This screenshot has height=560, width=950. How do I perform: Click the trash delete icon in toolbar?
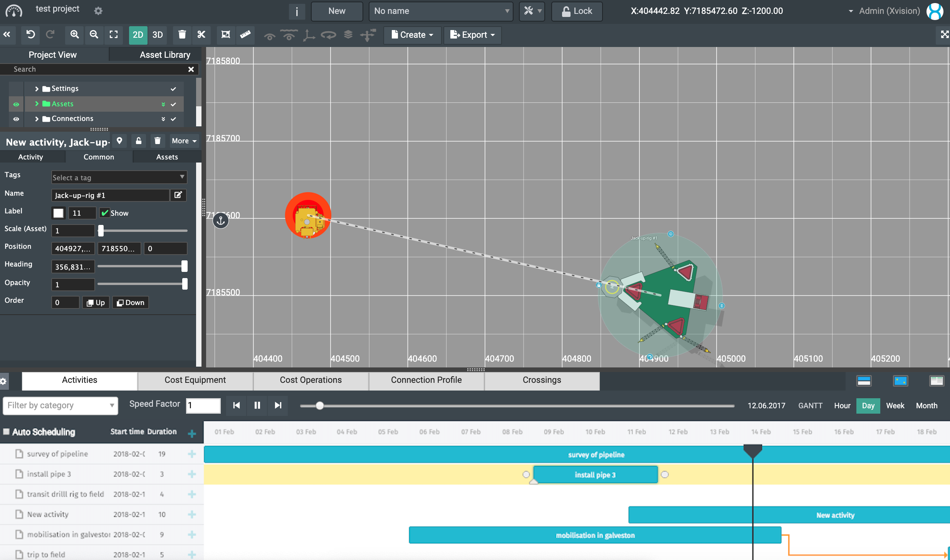point(182,35)
